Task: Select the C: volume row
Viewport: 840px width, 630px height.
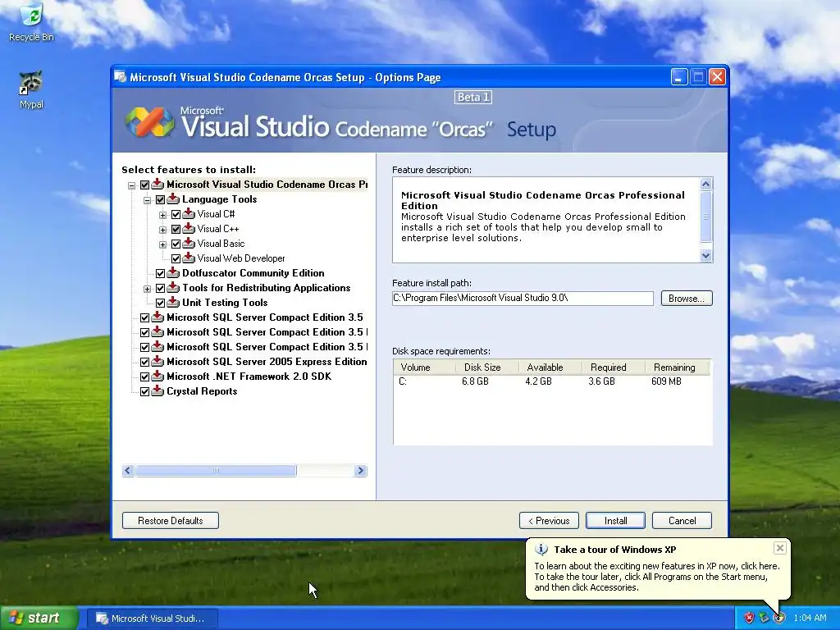Action: point(552,381)
